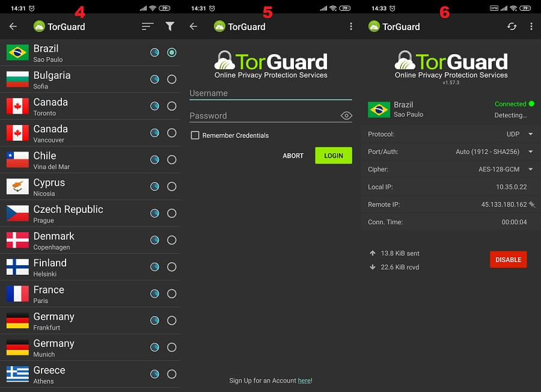Tap globe icon for Finland Helsinki
This screenshot has height=392, width=541.
[154, 267]
